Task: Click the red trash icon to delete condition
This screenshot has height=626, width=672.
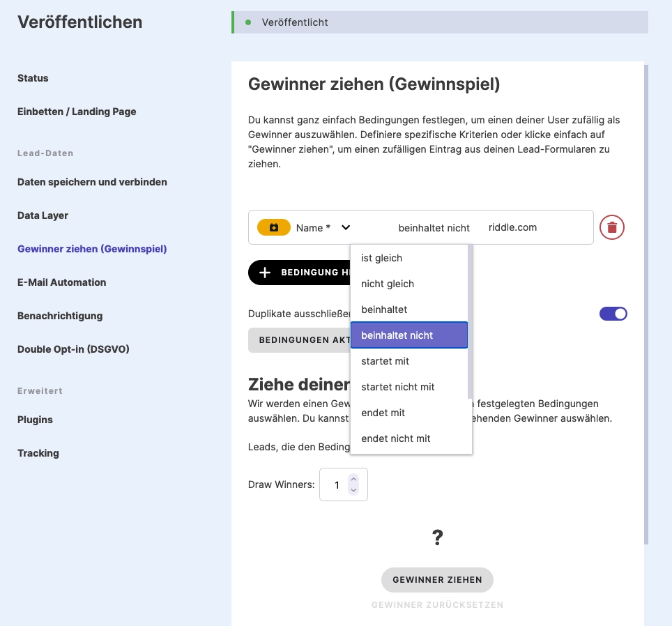Action: (611, 227)
